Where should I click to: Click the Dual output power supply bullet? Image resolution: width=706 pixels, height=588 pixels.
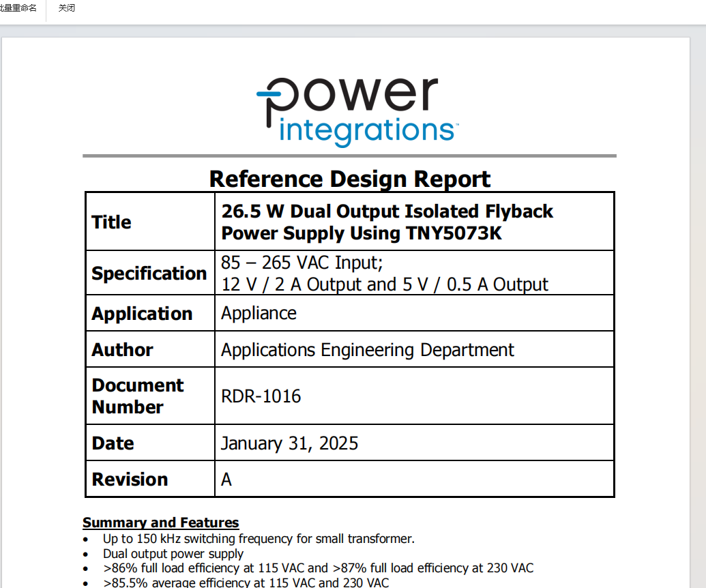click(173, 554)
